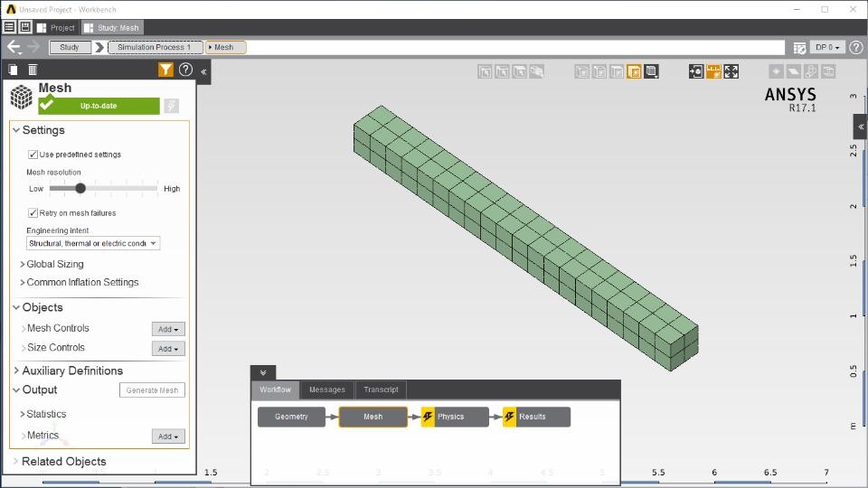This screenshot has height=488, width=868.
Task: Click the Generate Mesh button
Action: 152,390
